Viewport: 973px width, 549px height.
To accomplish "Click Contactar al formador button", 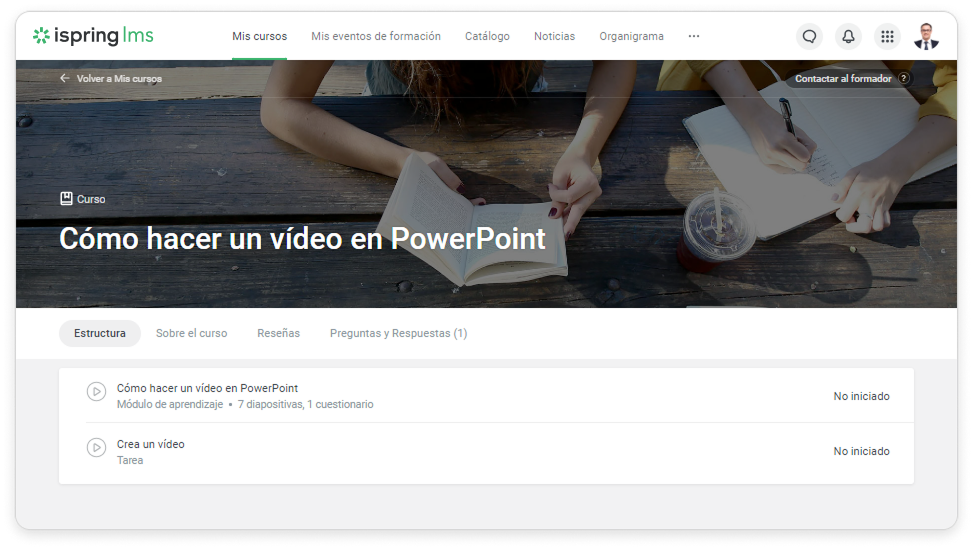I will pyautogui.click(x=842, y=78).
